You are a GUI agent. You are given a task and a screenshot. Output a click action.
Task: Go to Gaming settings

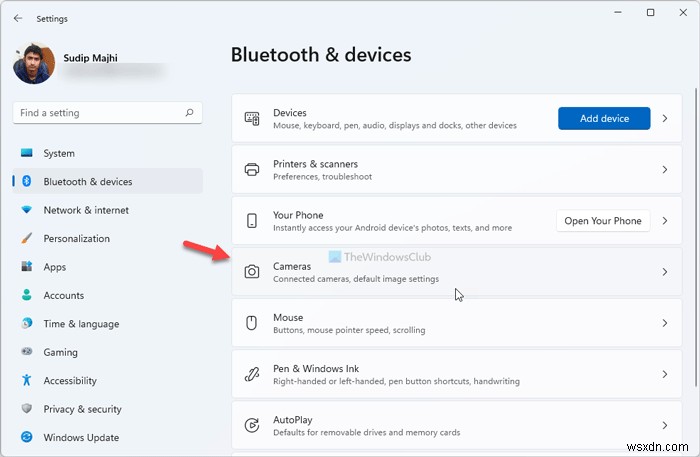[108, 352]
